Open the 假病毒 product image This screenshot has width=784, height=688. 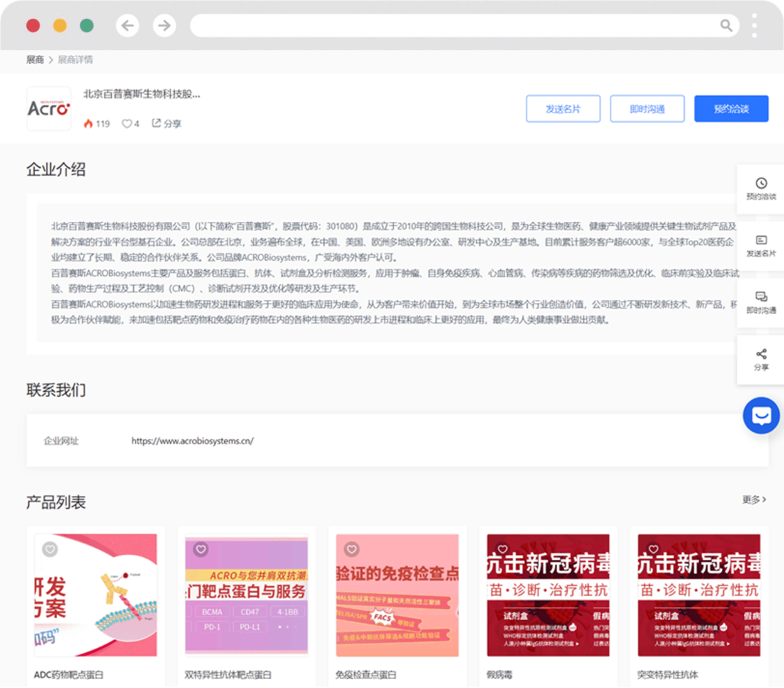click(548, 595)
